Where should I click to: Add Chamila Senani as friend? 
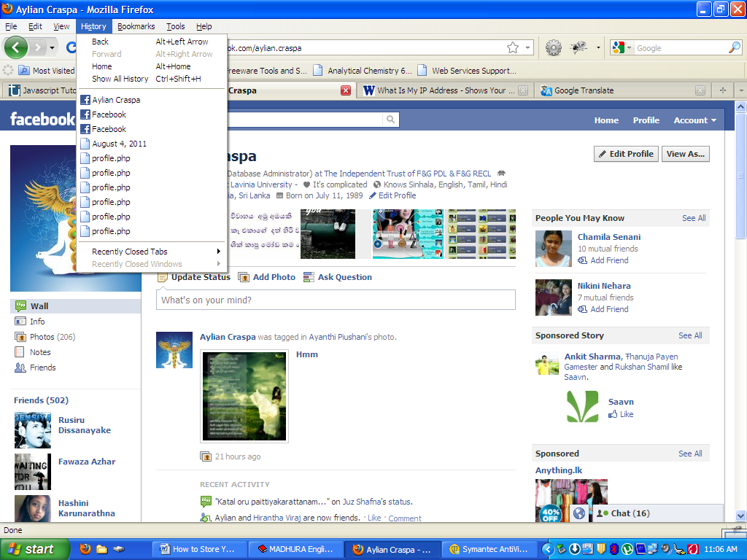tap(603, 260)
